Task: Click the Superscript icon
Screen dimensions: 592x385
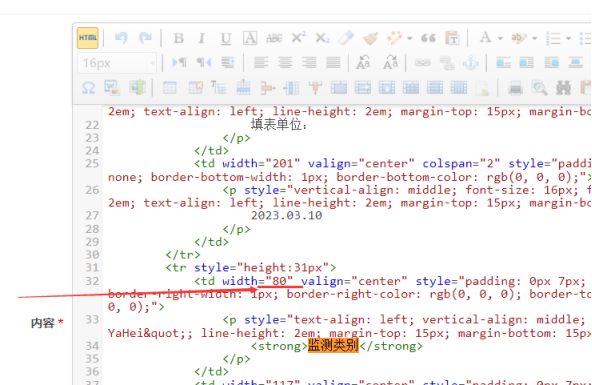Action: coord(298,38)
